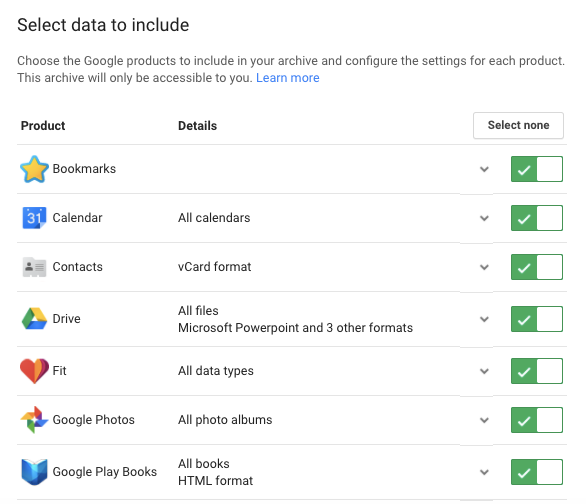Click the All photo albums text
The image size is (586, 504).
(x=225, y=420)
